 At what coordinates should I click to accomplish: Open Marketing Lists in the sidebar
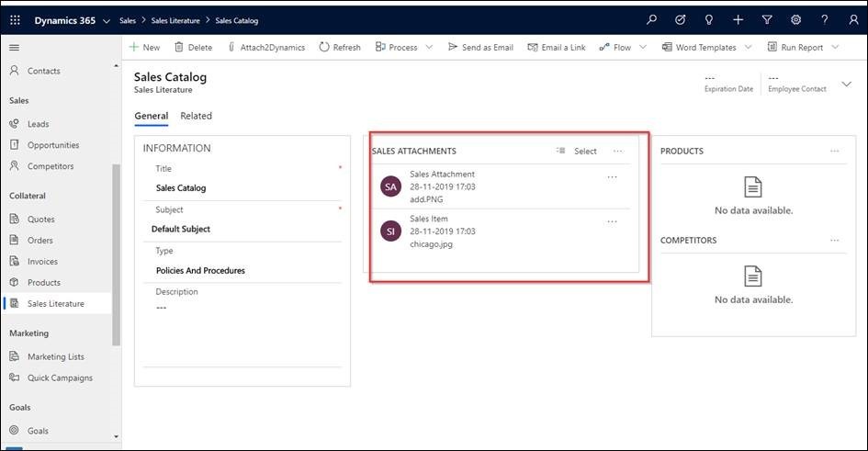[x=55, y=356]
